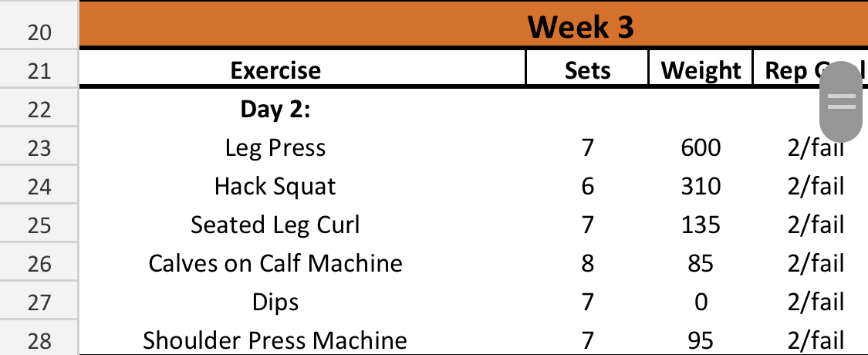Click the scrollbar drag handle
This screenshot has width=868, height=355.
[x=841, y=101]
